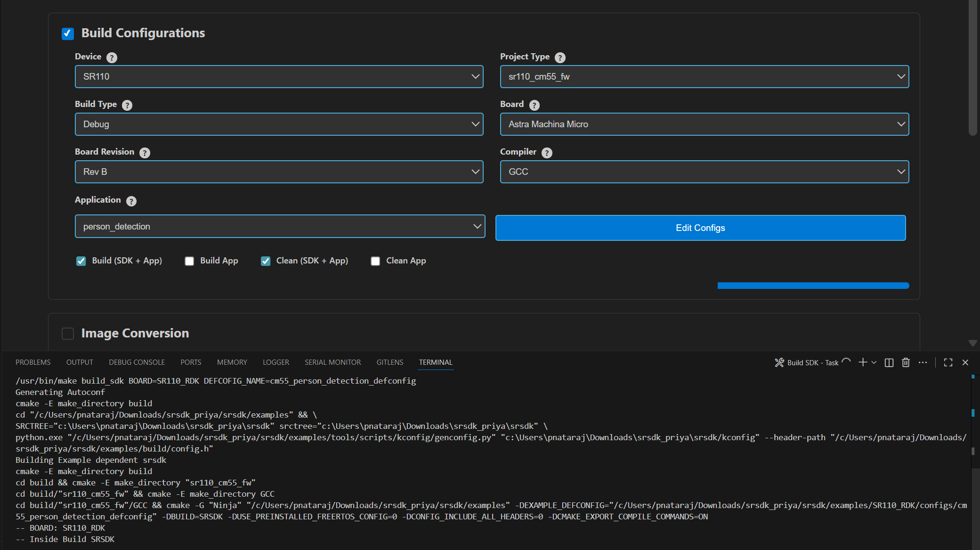Image resolution: width=980 pixels, height=550 pixels.
Task: Click the blue build progress bar
Action: coord(813,286)
